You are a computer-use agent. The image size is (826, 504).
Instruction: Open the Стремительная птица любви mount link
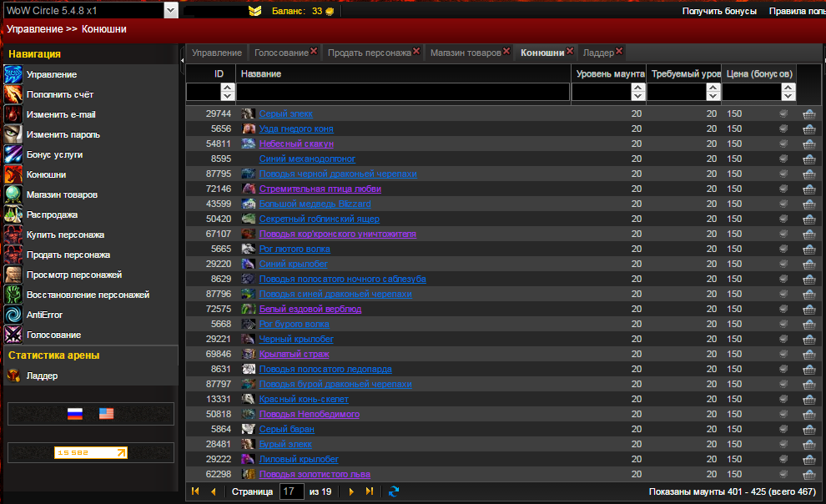point(309,189)
